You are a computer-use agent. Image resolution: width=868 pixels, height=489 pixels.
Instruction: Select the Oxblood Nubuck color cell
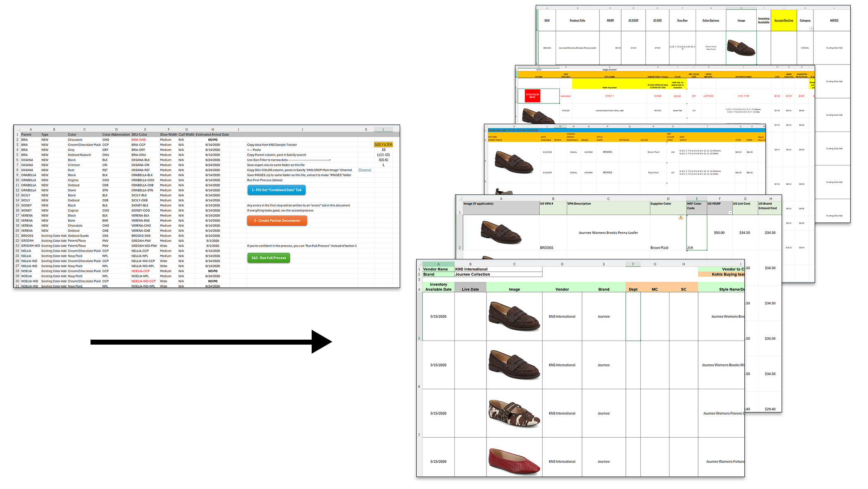pyautogui.click(x=84, y=155)
